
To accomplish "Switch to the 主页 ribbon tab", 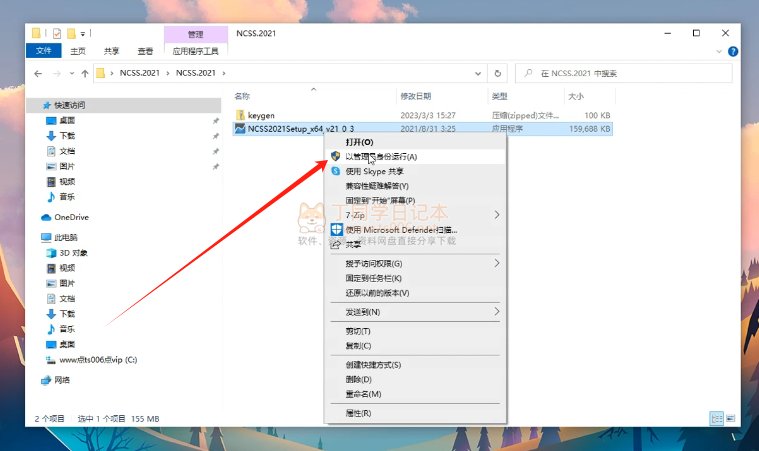I will (78, 51).
